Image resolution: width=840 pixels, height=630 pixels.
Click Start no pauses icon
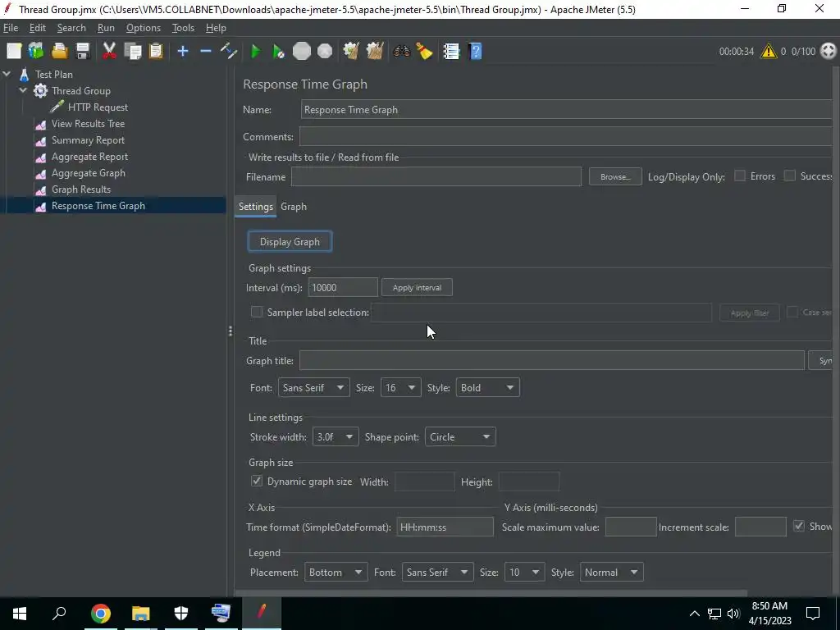tap(278, 52)
